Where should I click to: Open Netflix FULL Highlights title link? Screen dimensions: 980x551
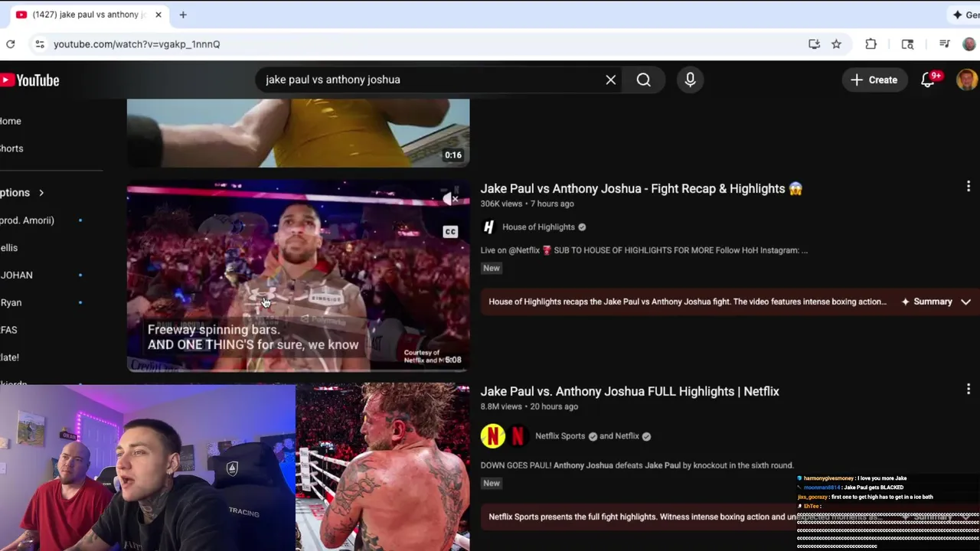(x=629, y=391)
